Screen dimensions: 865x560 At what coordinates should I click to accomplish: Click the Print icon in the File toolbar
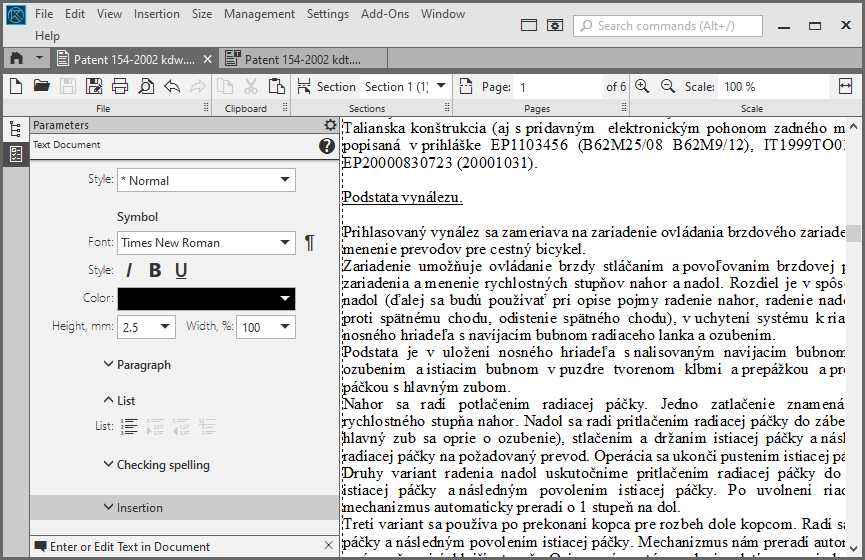coord(120,87)
